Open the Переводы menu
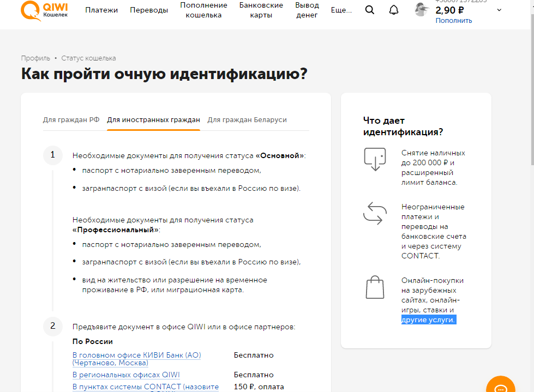This screenshot has width=534, height=392. pos(149,10)
